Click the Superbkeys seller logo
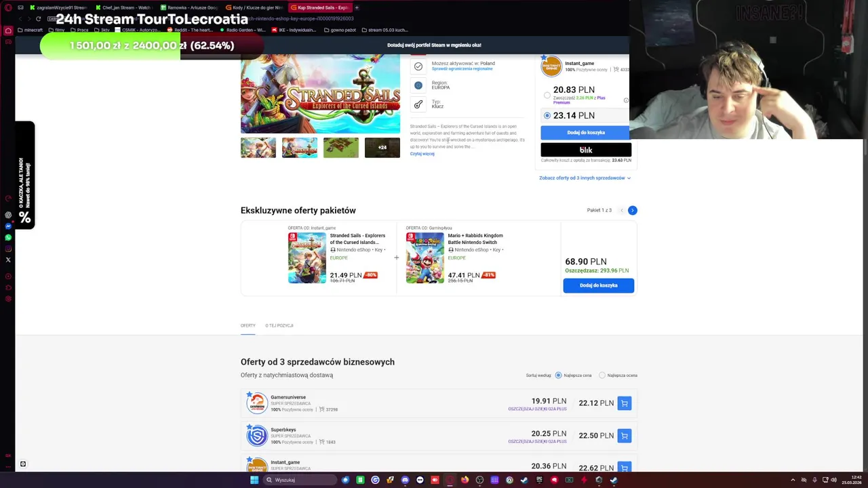 [257, 436]
